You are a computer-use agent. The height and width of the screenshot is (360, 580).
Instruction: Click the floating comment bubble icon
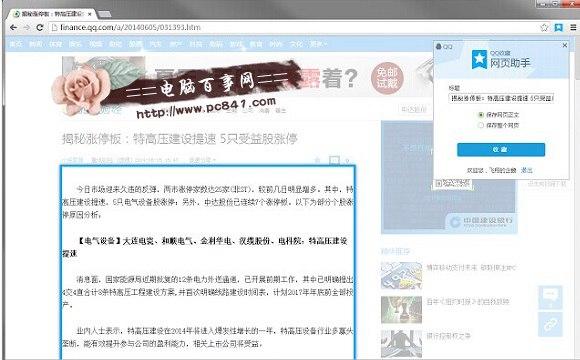550,297
